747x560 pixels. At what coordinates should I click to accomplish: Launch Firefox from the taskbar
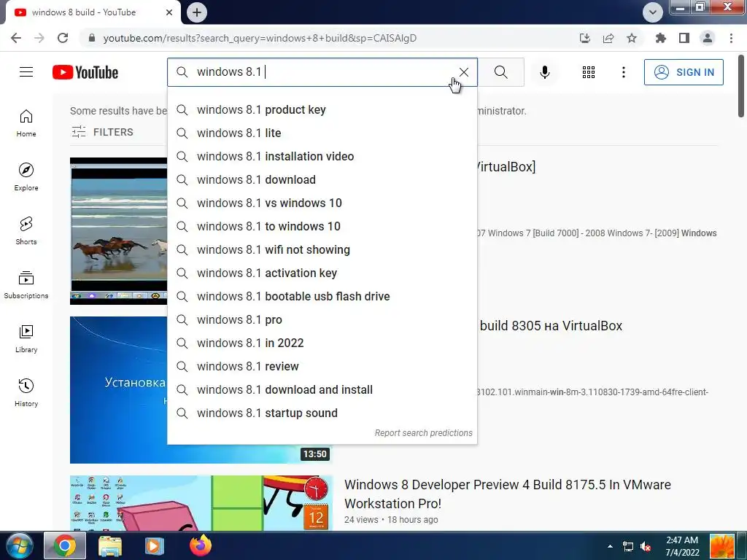coord(201,545)
